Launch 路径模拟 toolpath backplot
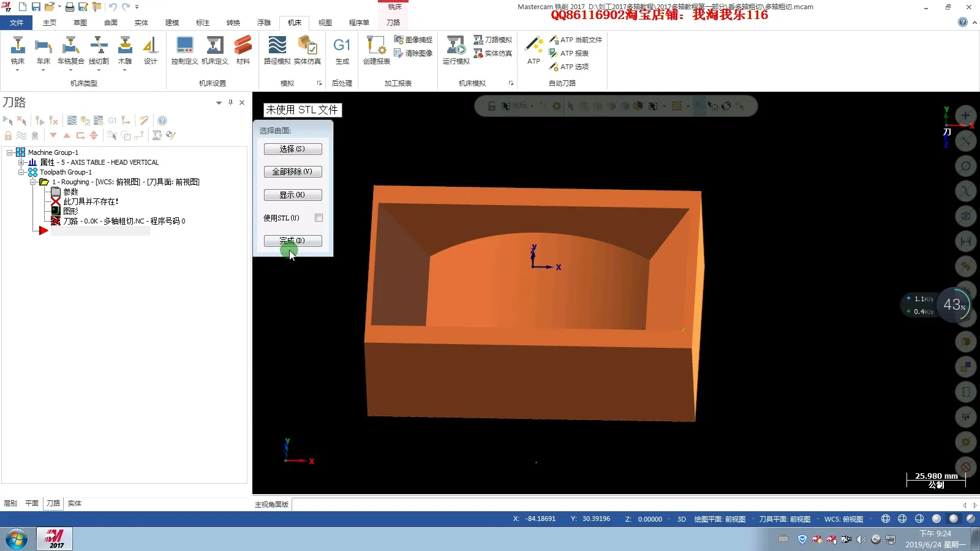This screenshot has height=551, width=980. (277, 49)
